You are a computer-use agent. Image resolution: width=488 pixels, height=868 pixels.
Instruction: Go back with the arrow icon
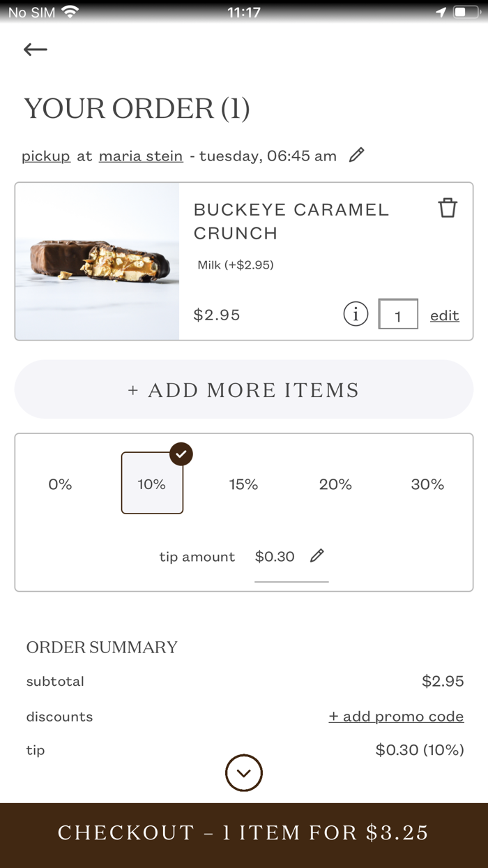[x=35, y=49]
